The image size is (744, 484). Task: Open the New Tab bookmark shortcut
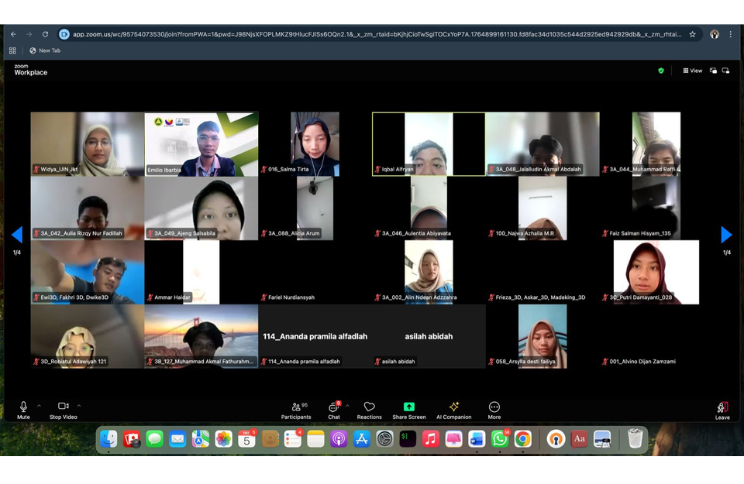tap(45, 50)
